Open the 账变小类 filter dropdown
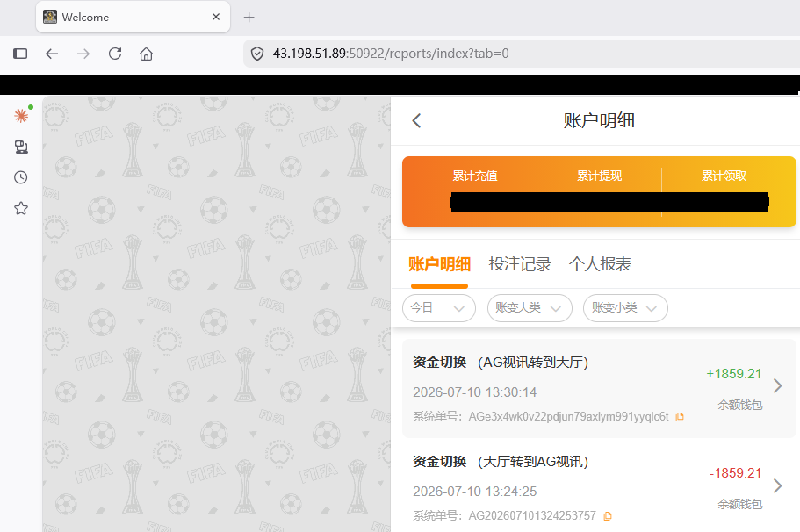This screenshot has height=532, width=800. [x=625, y=308]
